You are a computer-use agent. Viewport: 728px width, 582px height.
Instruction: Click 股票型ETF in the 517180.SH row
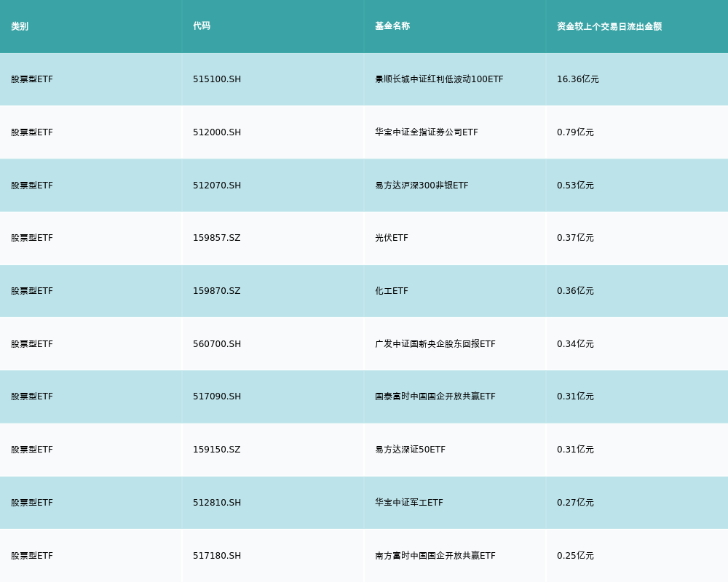[32, 556]
